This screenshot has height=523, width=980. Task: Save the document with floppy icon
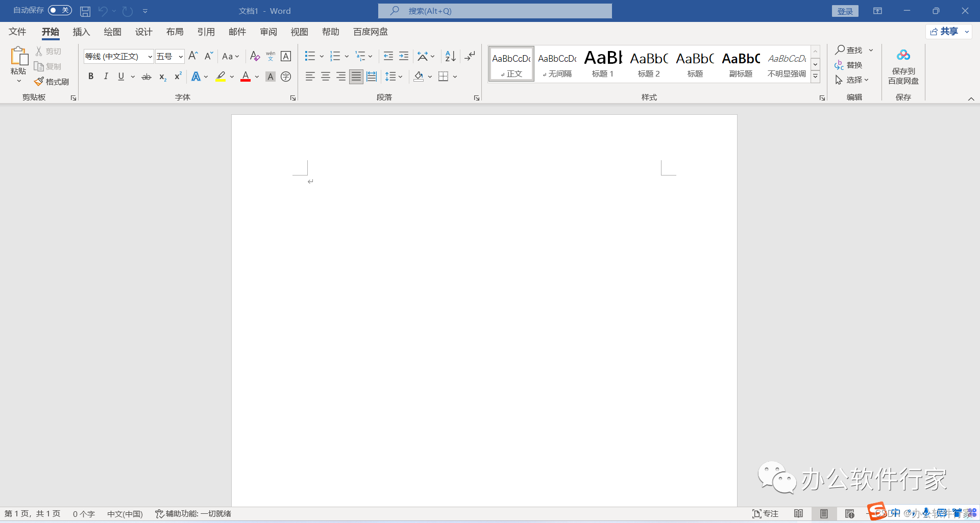(85, 11)
